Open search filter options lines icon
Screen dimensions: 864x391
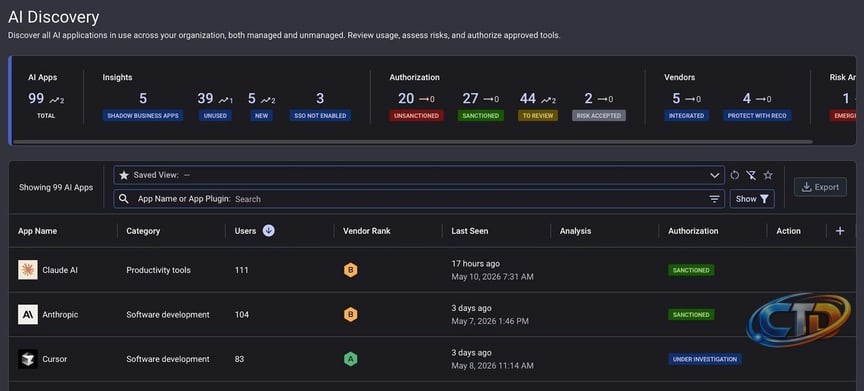[x=714, y=199]
